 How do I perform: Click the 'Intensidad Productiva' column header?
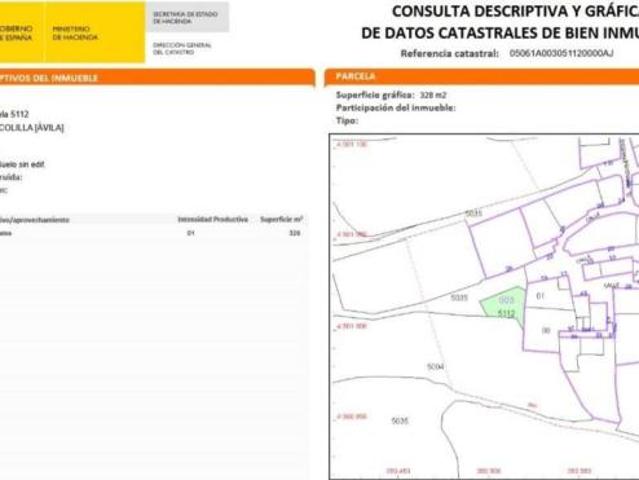[x=213, y=220]
